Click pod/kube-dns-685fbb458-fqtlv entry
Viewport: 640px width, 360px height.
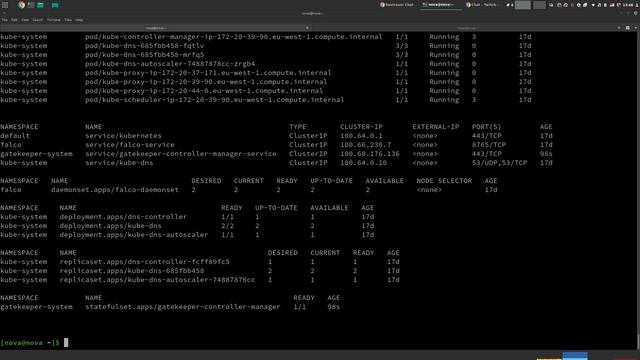[x=144, y=46]
